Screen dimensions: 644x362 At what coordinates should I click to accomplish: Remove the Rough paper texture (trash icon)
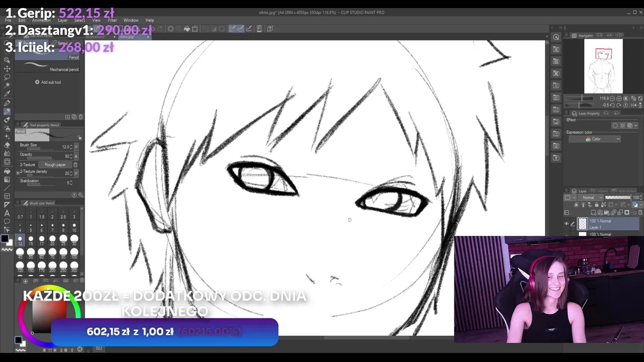75,164
